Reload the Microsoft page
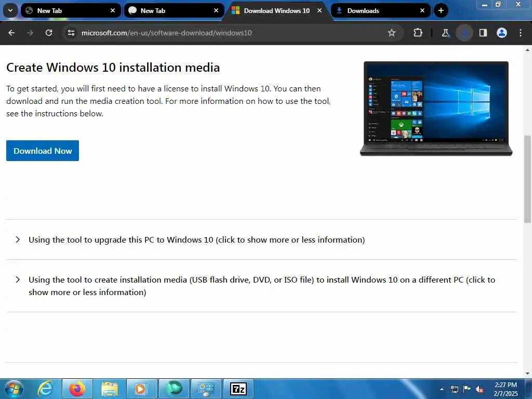Screen dimensions: 532x399 coord(49,33)
